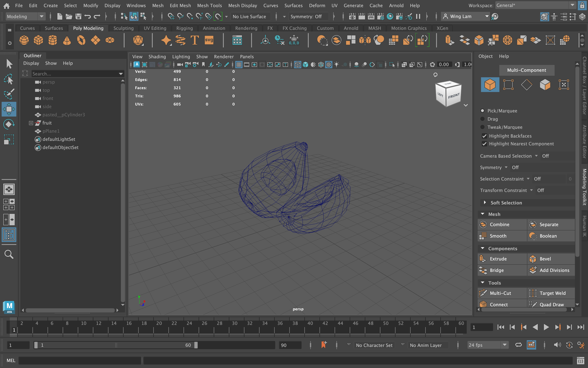Viewport: 588px width, 368px height.
Task: Choose Vertex selection mode icon
Action: 508,85
